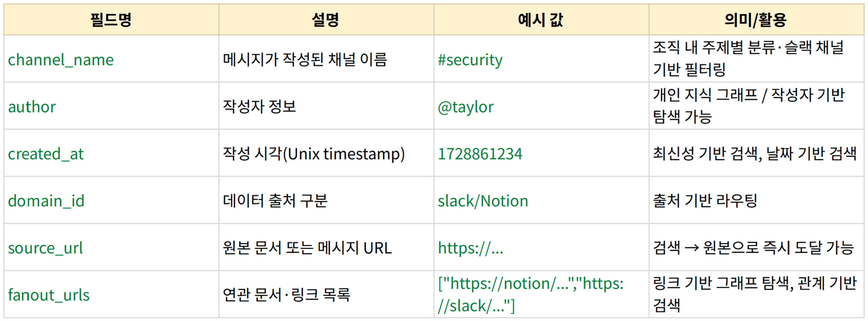
Task: Click the 필드명 column header
Action: 111,20
